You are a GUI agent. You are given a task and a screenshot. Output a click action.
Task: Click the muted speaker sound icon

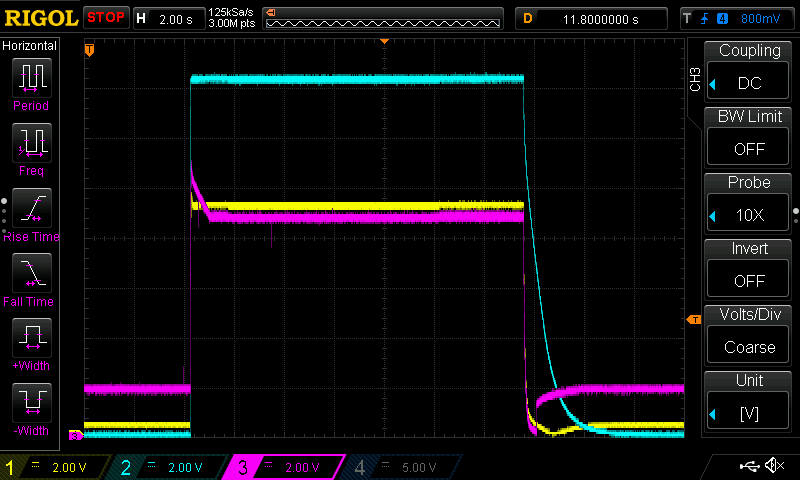(775, 465)
